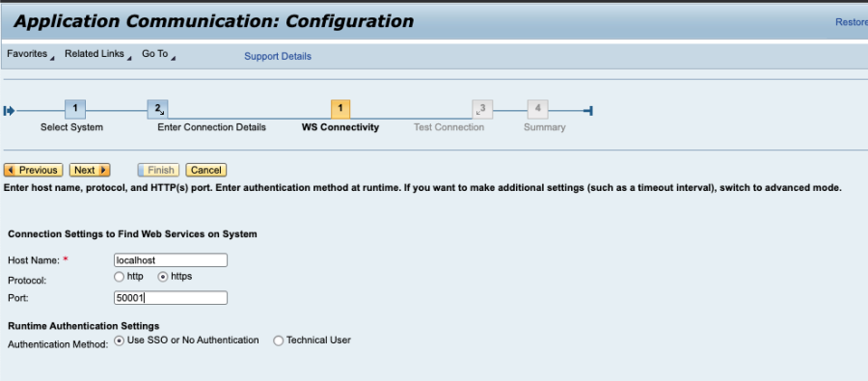868x381 pixels.
Task: Click step 4 Summary icon
Action: click(537, 109)
